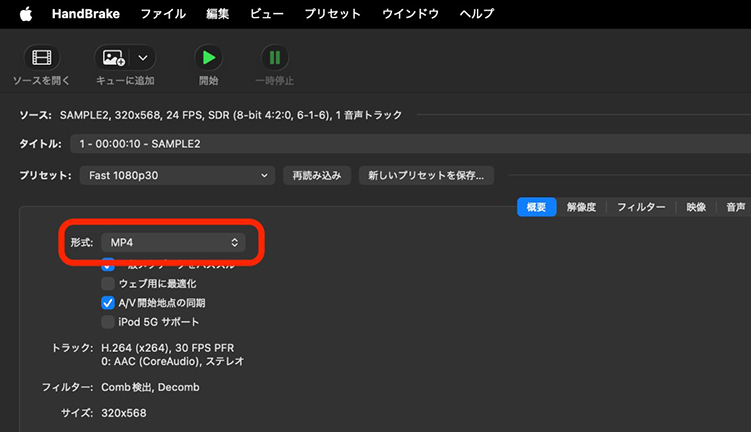Click the 320x568 size value
Viewport: 751px width, 432px height.
[124, 413]
